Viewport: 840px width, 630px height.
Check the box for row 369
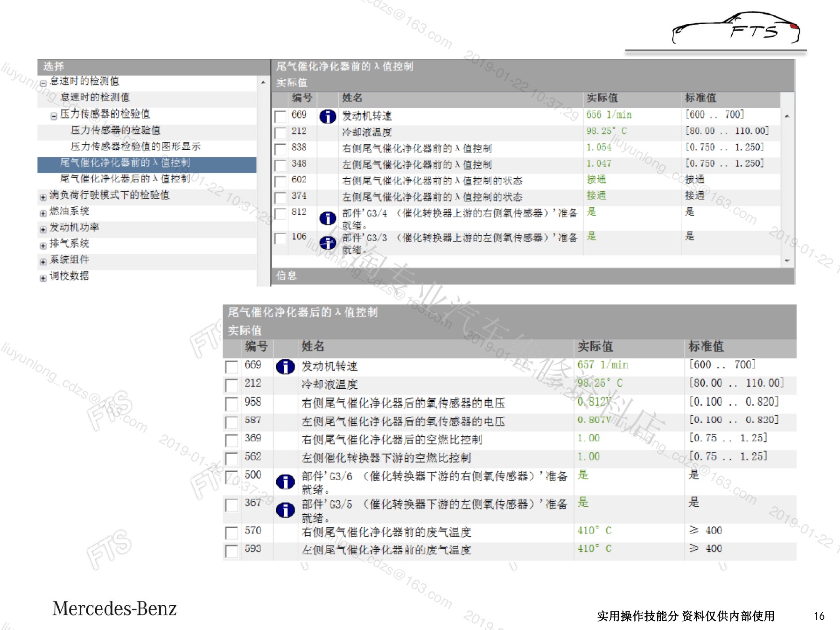[231, 441]
